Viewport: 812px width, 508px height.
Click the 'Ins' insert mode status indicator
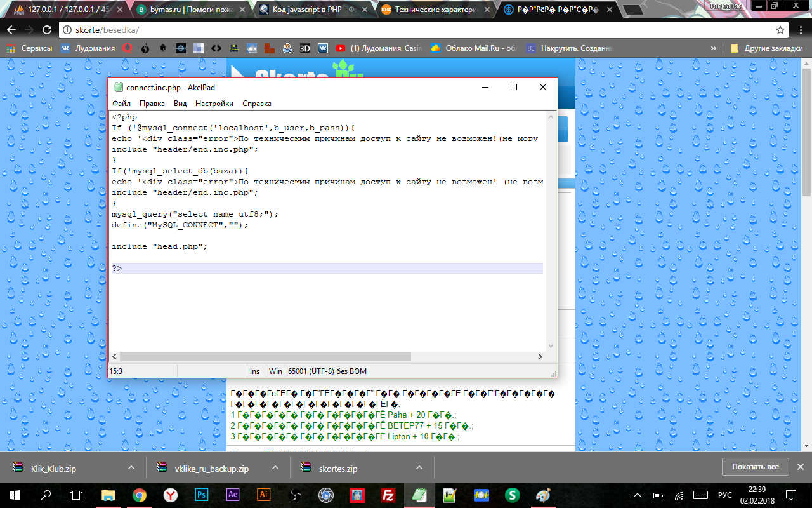pyautogui.click(x=255, y=371)
